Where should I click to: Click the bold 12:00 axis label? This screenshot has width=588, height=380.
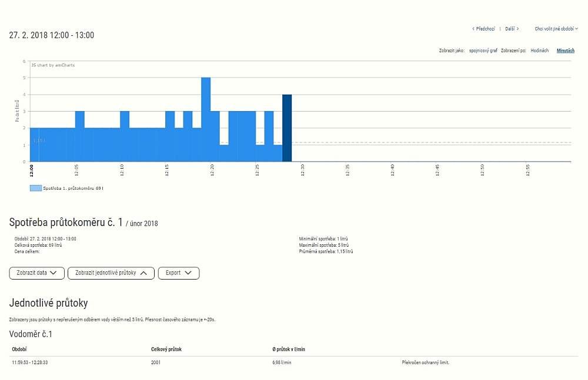pyautogui.click(x=31, y=171)
